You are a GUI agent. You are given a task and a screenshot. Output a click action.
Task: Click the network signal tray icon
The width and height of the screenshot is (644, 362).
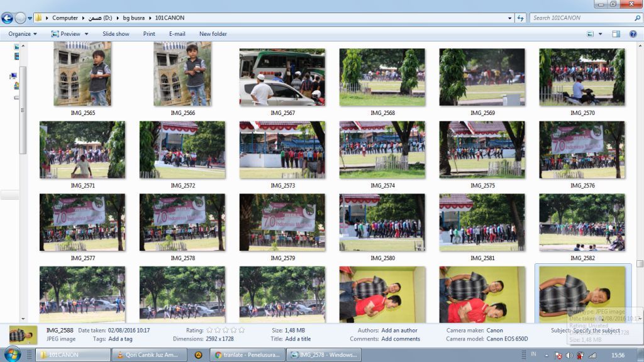[x=592, y=356]
